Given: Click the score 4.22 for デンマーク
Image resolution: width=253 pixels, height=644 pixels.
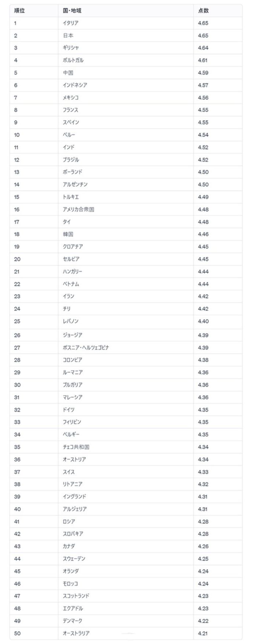Looking at the screenshot, I should tap(203, 621).
